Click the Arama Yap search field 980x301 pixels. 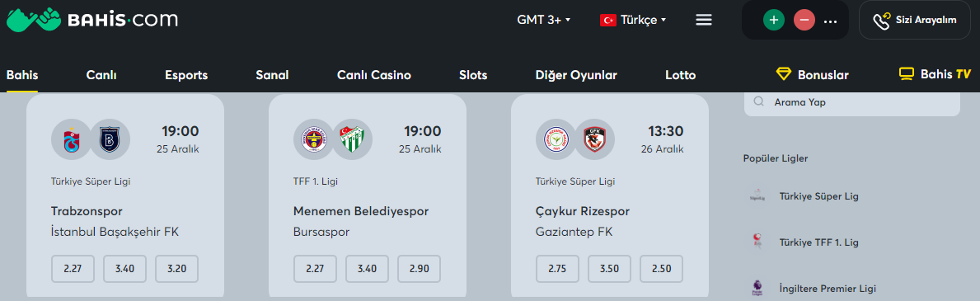click(852, 102)
